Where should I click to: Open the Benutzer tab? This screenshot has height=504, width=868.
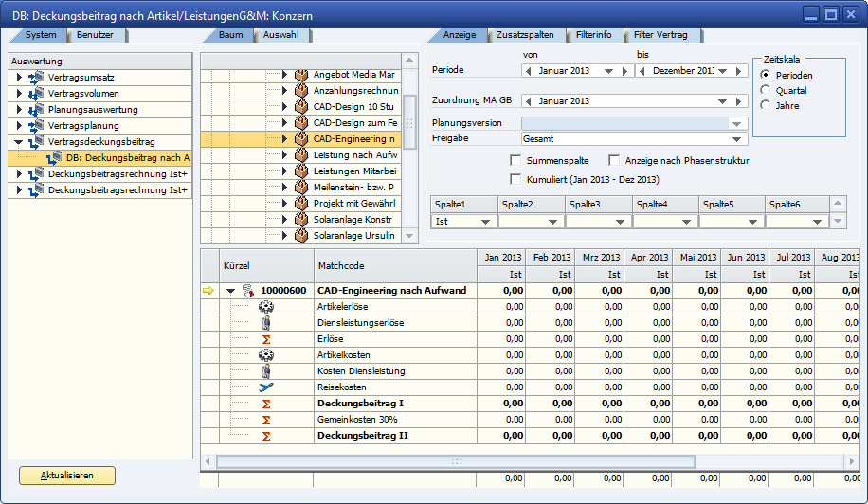(95, 35)
